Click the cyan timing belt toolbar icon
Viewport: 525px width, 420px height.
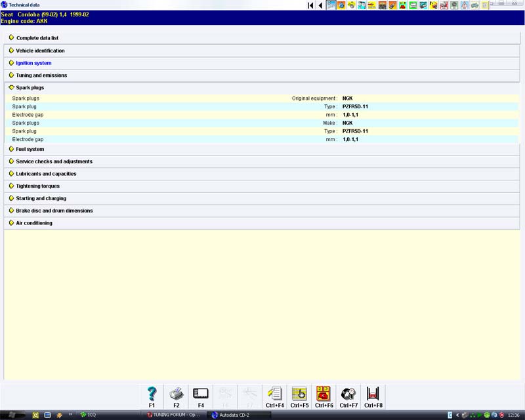pos(362,5)
